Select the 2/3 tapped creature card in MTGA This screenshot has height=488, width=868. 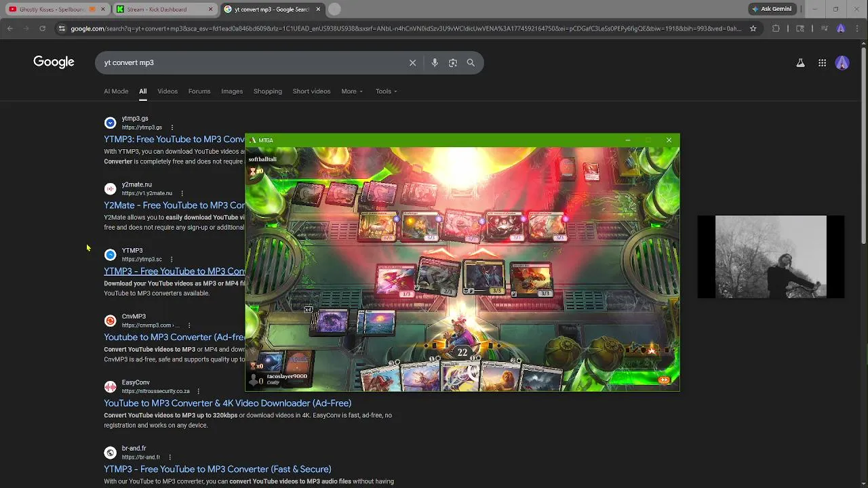tap(439, 277)
